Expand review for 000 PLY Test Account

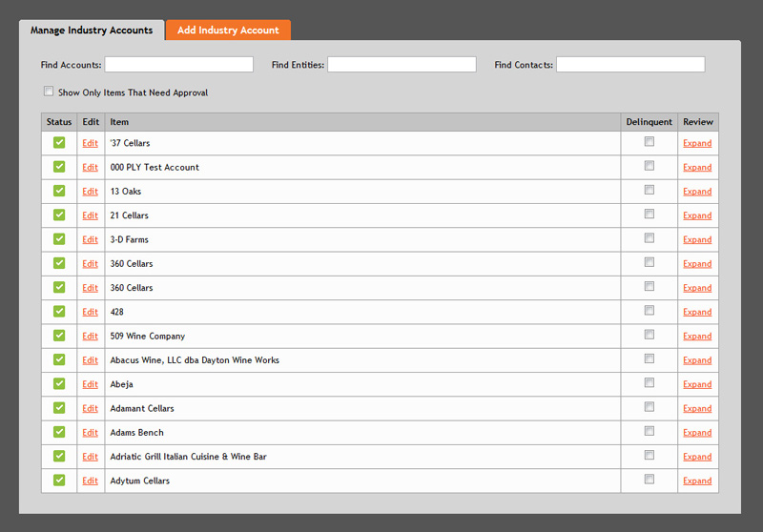coord(697,167)
